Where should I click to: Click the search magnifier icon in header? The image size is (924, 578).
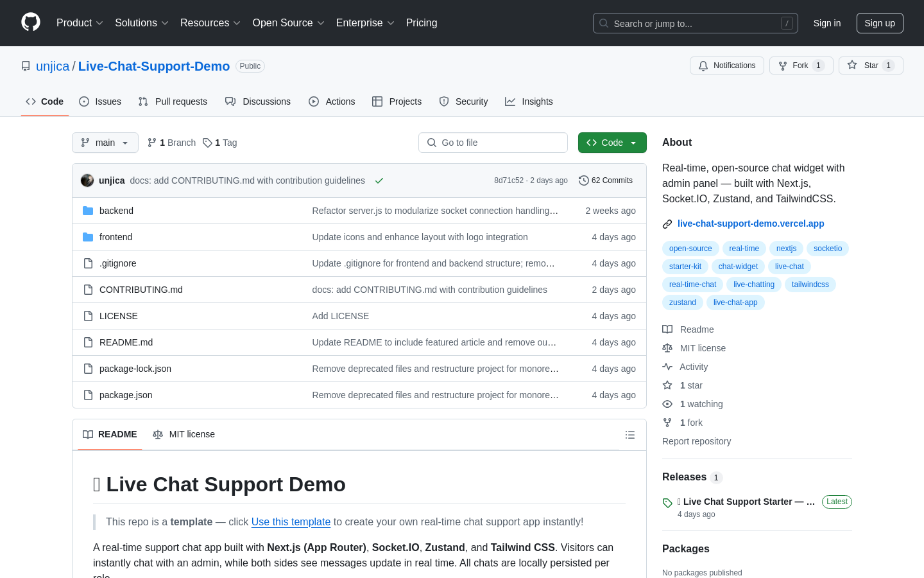[x=604, y=23]
